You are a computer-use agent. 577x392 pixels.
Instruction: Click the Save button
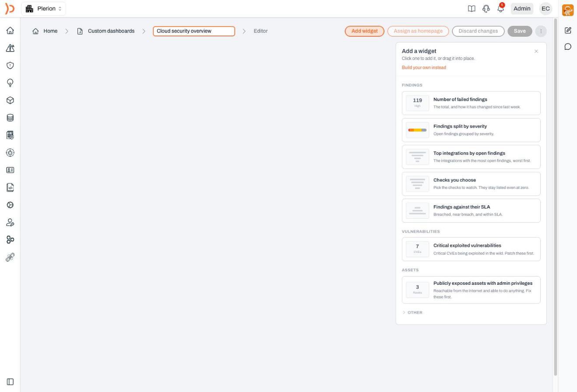pos(520,31)
